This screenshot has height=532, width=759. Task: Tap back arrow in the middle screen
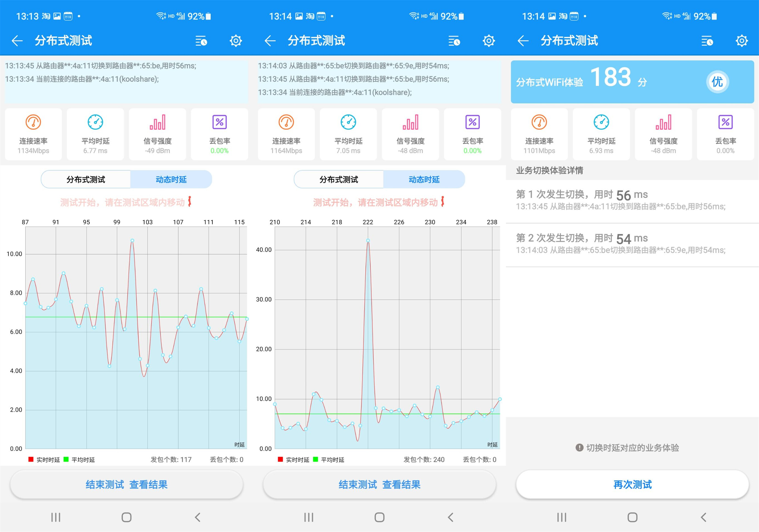(x=270, y=41)
